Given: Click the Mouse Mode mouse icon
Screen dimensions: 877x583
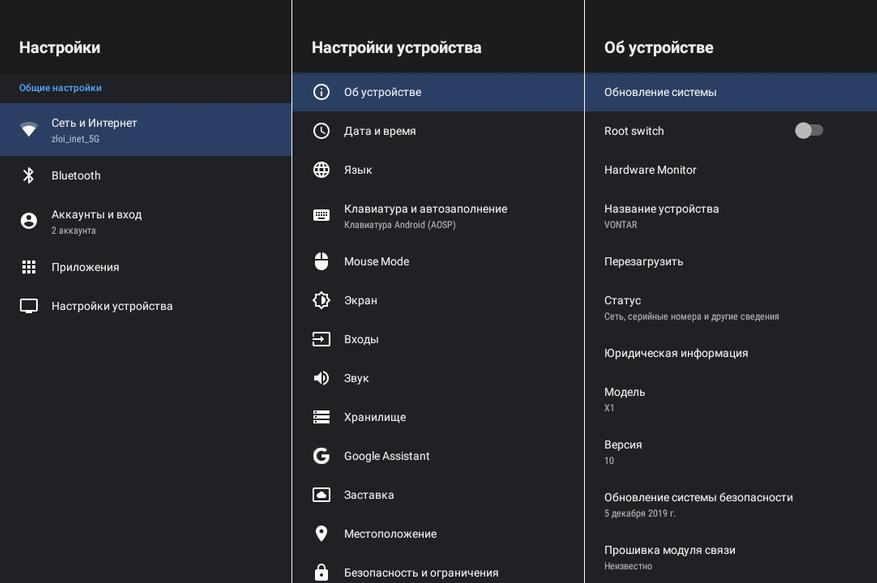Looking at the screenshot, I should pyautogui.click(x=321, y=261).
